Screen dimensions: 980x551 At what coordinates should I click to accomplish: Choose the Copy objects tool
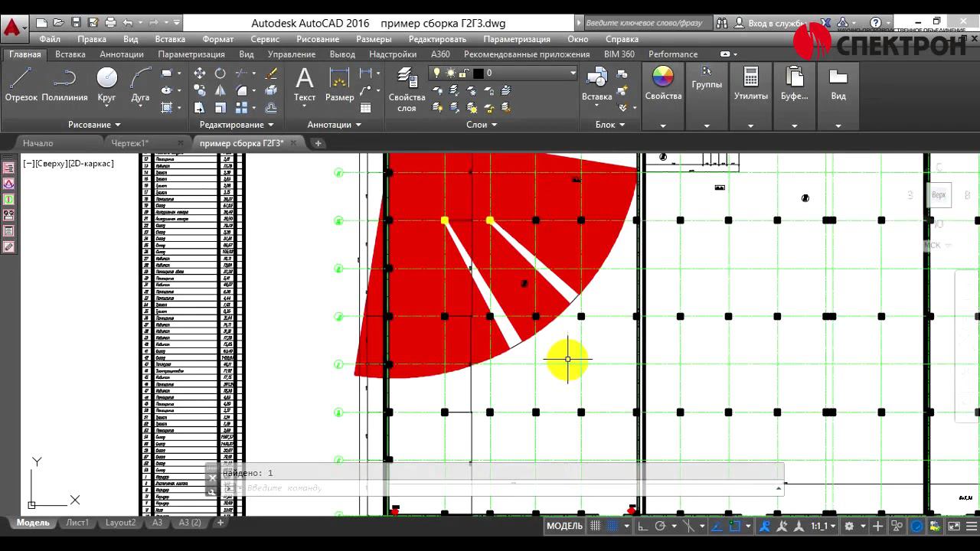pos(199,90)
